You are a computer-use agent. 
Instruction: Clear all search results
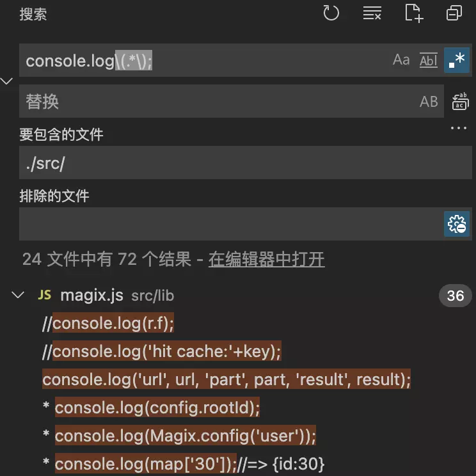tap(372, 13)
